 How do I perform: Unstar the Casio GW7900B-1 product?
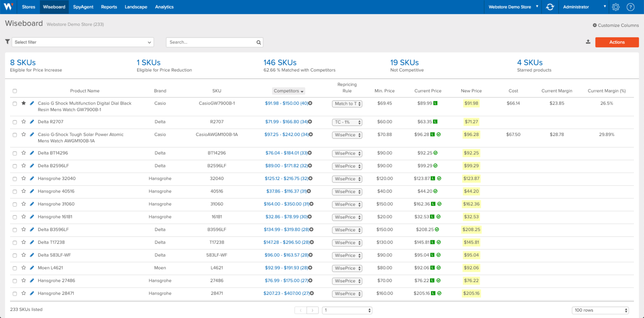click(x=23, y=103)
